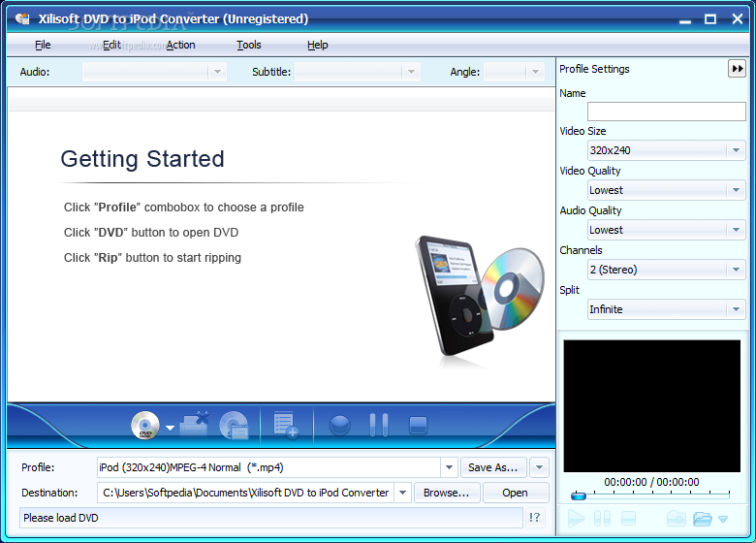Click the 'Please load DVD' status text
Screen dimensions: 756x543
tap(61, 518)
